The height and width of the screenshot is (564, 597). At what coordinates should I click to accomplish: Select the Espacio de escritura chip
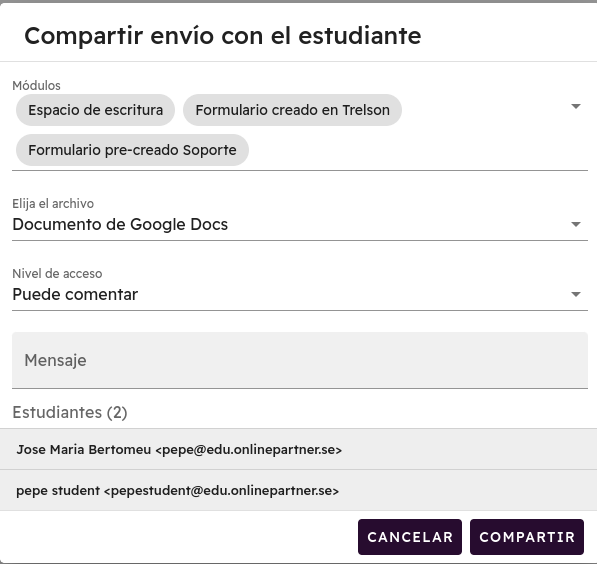[95, 110]
